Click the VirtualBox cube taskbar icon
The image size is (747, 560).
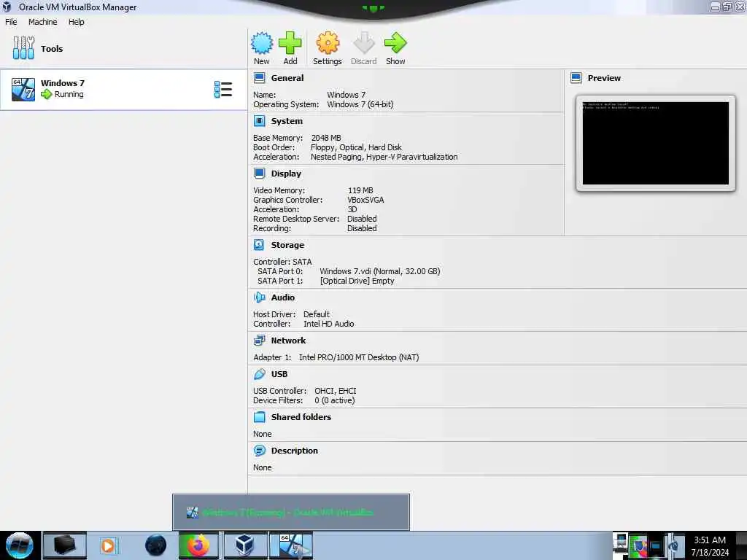click(245, 545)
